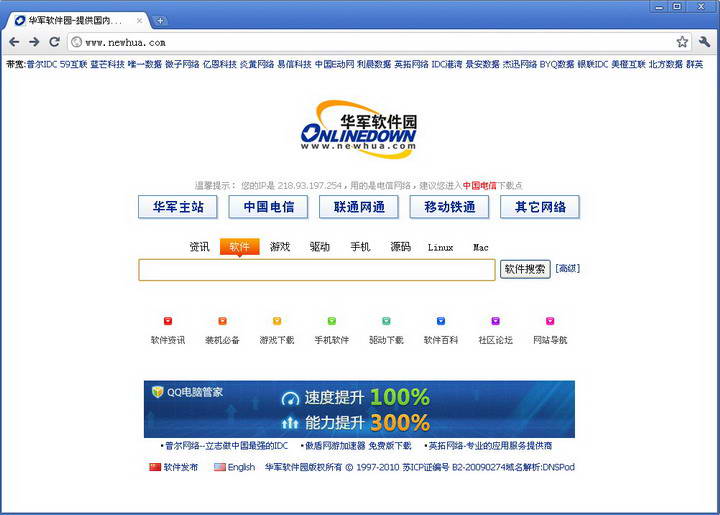Click the 软件搜索 search button
720x515 pixels.
tap(525, 269)
